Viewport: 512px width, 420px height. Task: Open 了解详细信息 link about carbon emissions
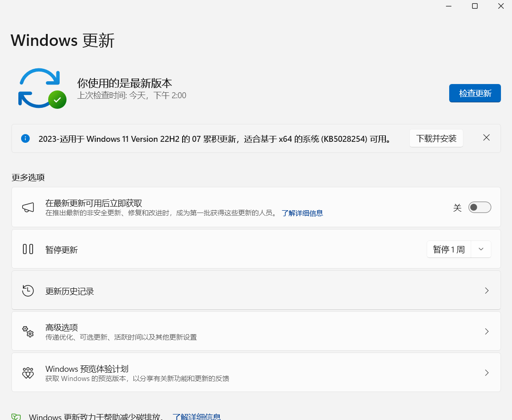tap(196, 416)
